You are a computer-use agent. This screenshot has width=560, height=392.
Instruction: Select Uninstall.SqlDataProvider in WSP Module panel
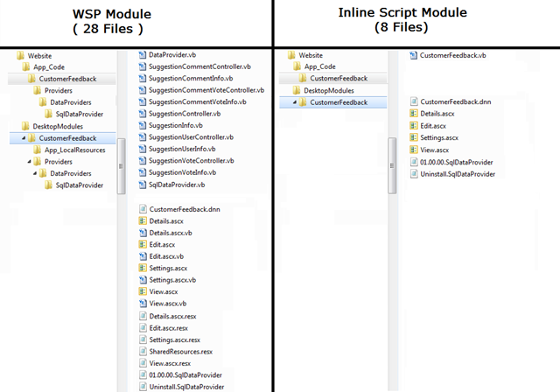coord(186,387)
